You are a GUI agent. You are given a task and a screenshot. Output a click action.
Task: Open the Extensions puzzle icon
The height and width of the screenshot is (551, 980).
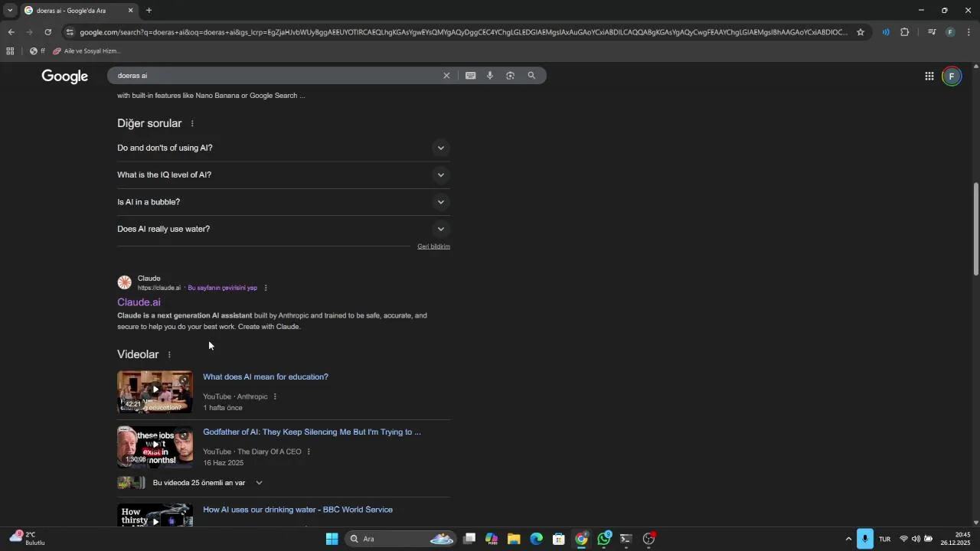coord(904,32)
